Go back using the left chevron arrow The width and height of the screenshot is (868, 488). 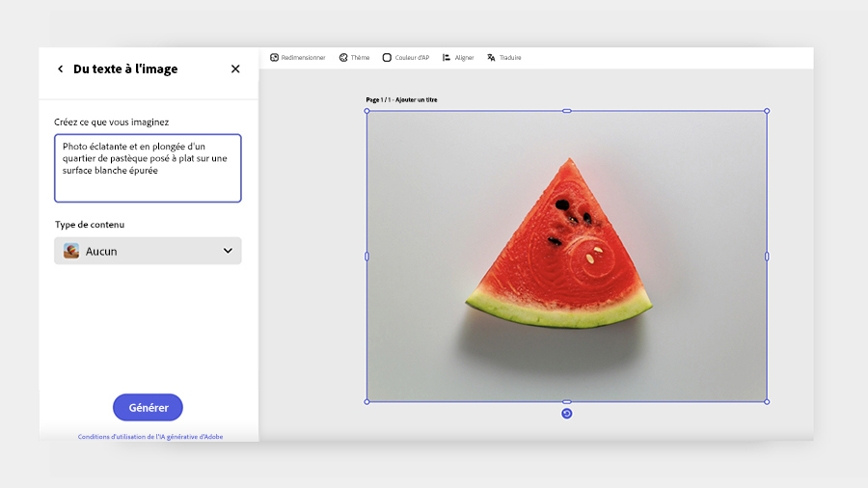61,69
